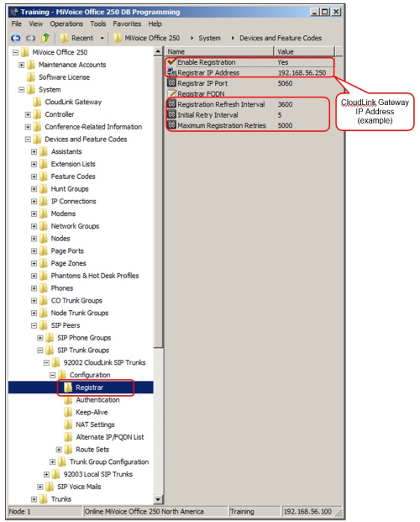Click the Value column header
The height and width of the screenshot is (522, 420).
[x=304, y=51]
